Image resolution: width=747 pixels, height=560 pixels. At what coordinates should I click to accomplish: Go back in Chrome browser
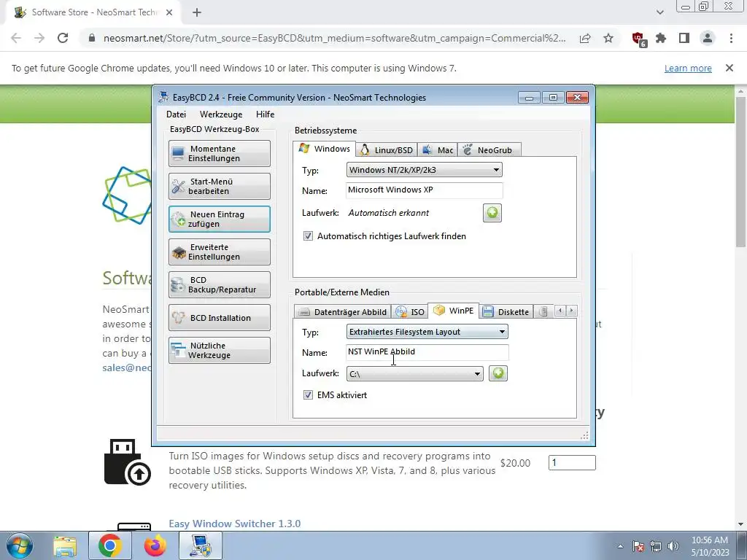16,38
